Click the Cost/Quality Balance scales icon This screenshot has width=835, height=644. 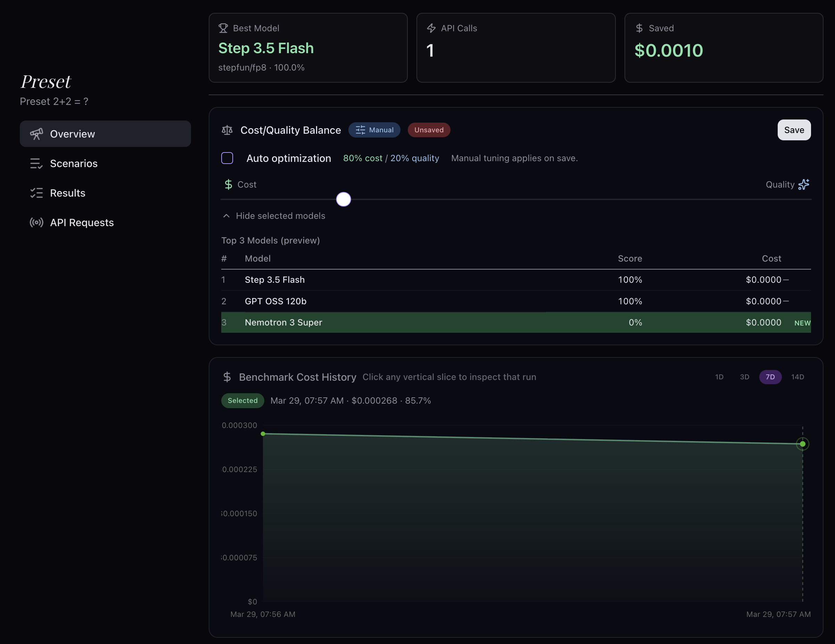(227, 130)
